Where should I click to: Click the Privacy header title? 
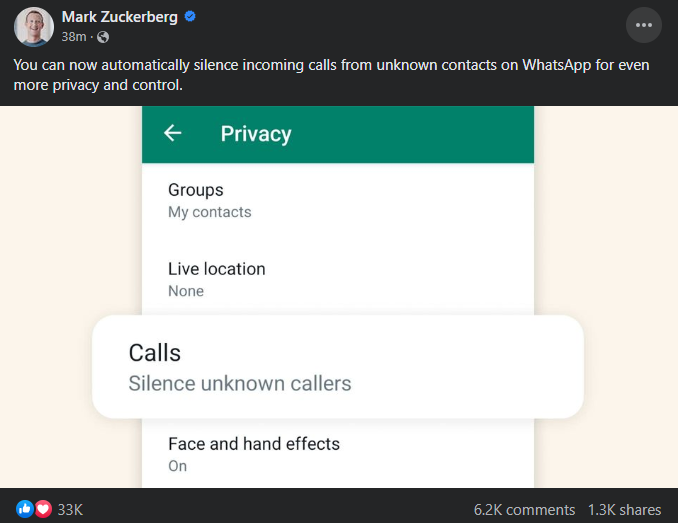click(256, 134)
